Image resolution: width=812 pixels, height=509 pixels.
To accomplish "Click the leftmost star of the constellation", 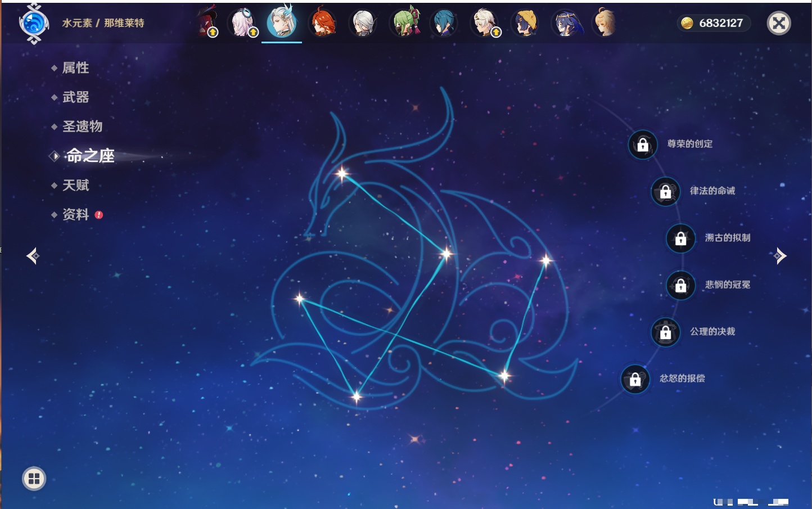I will (300, 299).
